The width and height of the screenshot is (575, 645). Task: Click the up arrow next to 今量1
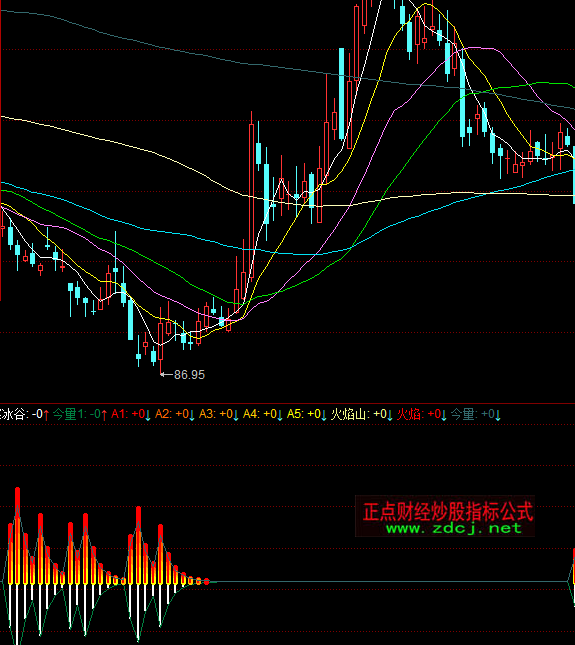pyautogui.click(x=104, y=415)
